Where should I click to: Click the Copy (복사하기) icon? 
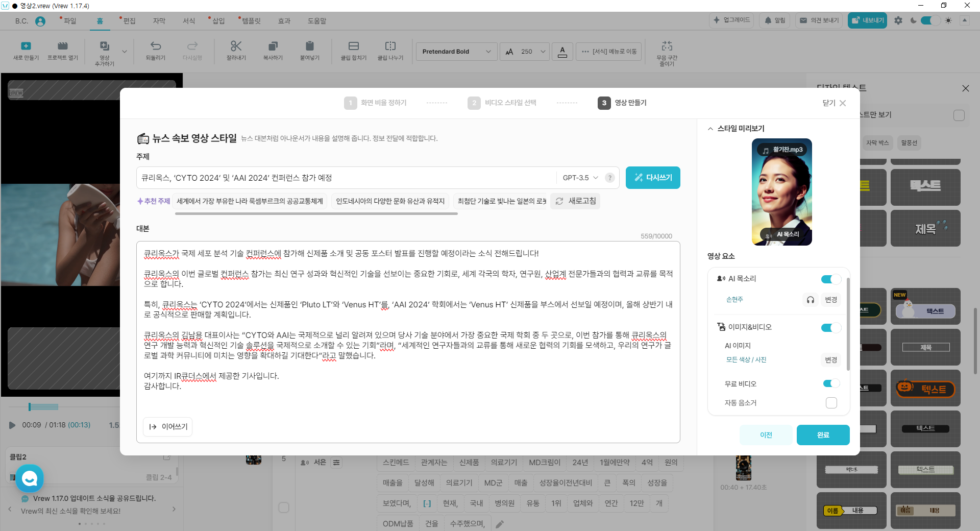tap(273, 46)
